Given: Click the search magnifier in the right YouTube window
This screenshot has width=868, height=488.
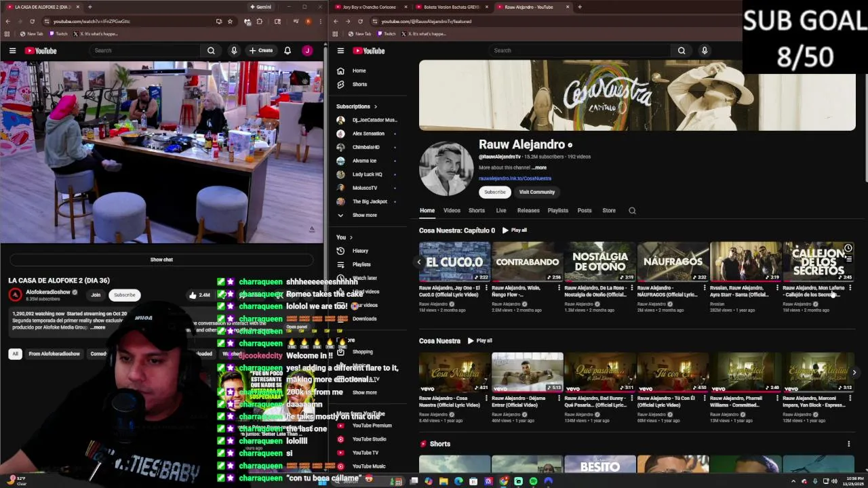Looking at the screenshot, I should pos(682,51).
